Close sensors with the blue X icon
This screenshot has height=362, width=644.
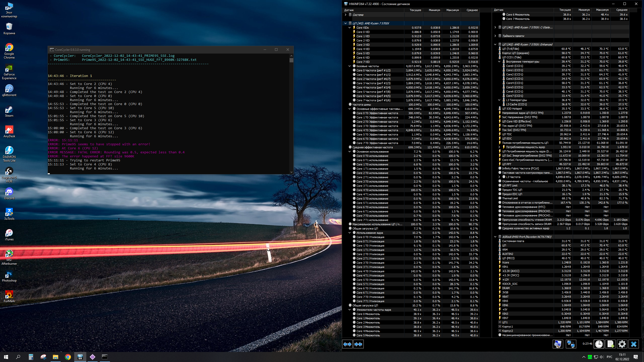pyautogui.click(x=633, y=344)
